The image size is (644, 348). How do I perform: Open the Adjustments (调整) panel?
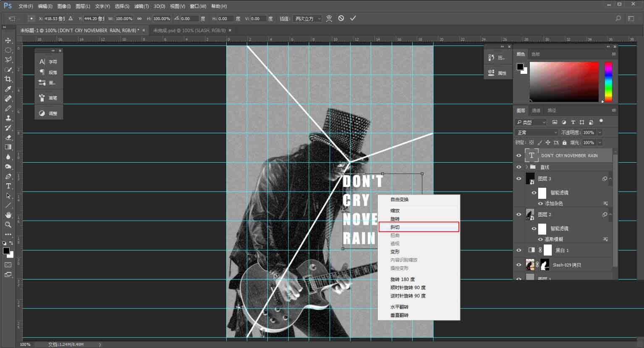(x=49, y=113)
